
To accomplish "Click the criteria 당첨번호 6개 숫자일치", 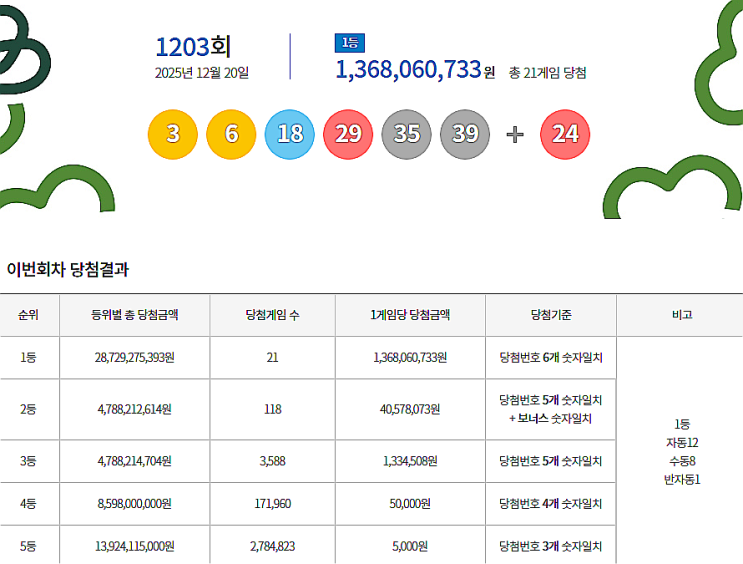I will (551, 357).
